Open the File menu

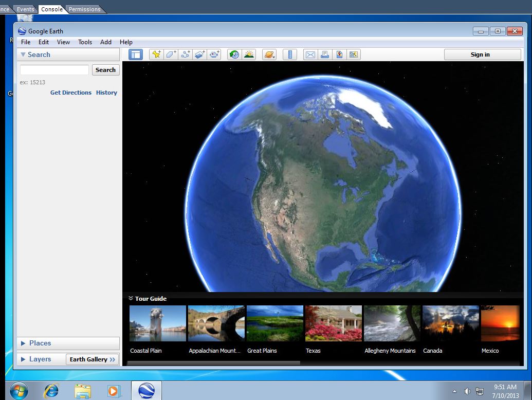click(x=26, y=42)
